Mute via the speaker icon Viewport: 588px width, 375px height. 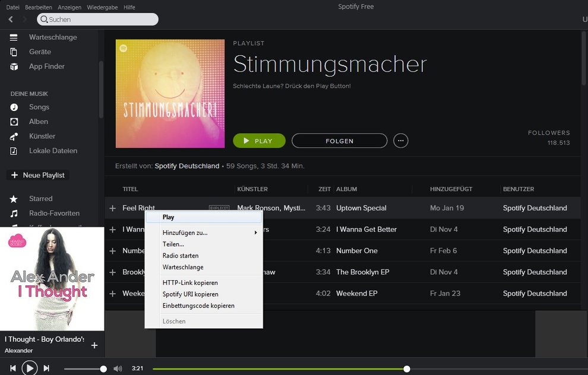point(118,368)
